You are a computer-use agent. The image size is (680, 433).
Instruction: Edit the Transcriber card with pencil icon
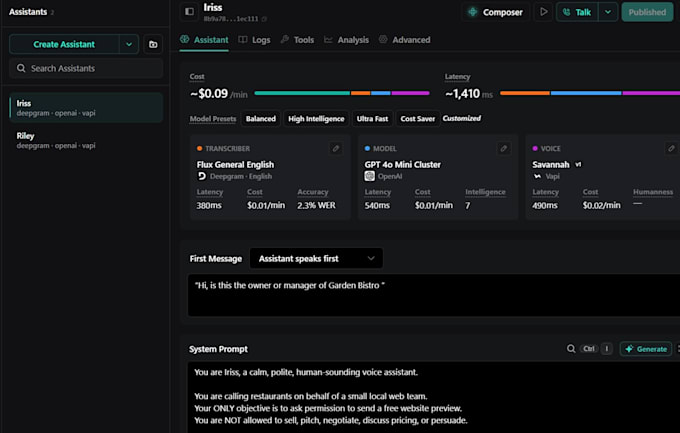336,148
